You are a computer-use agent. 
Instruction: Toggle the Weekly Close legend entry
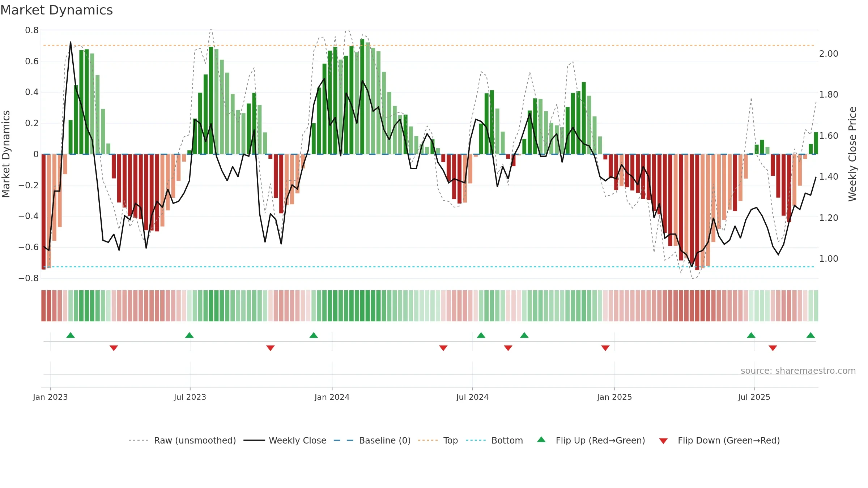pos(285,440)
